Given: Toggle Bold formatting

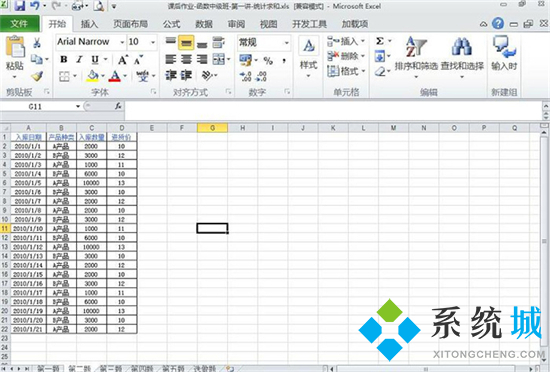Looking at the screenshot, I should (x=63, y=59).
